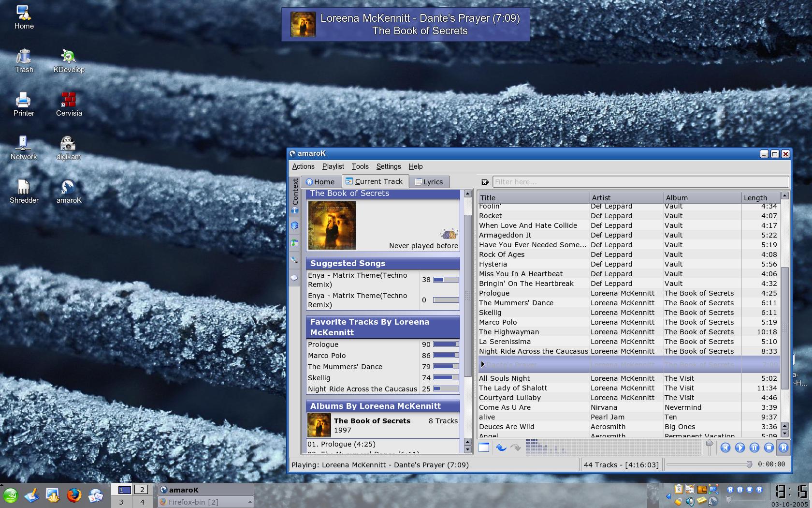Launch digikam from the desktop
Viewport: 812px width, 508px height.
tap(69, 148)
